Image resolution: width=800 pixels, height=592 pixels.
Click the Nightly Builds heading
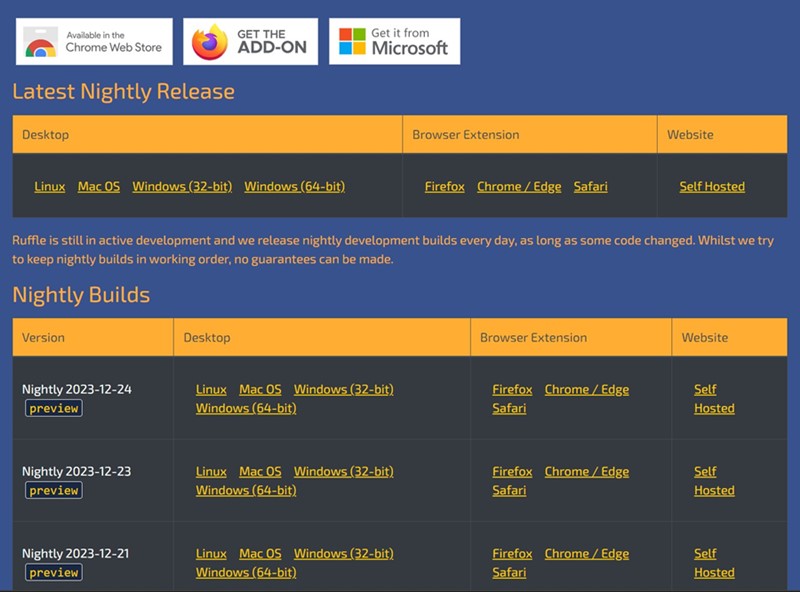click(81, 295)
